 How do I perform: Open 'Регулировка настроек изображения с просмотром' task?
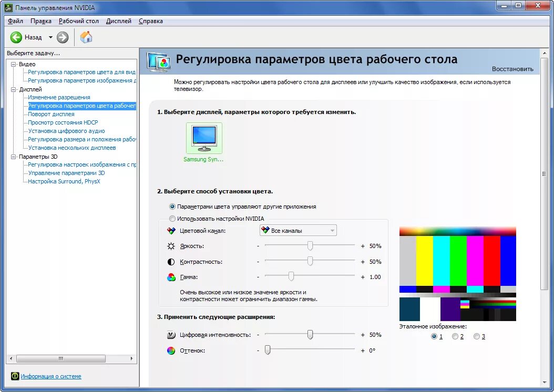coord(82,164)
